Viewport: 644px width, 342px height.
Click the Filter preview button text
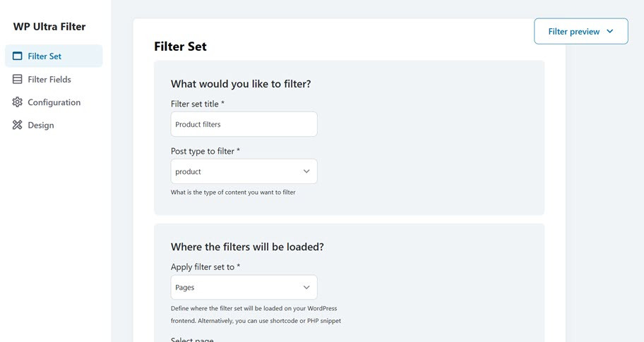pos(573,32)
